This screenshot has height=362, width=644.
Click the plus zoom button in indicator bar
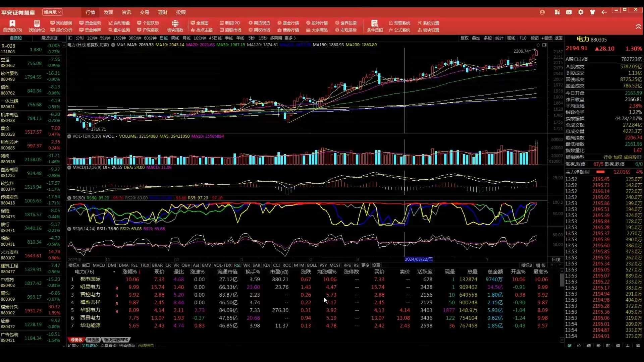(552, 265)
